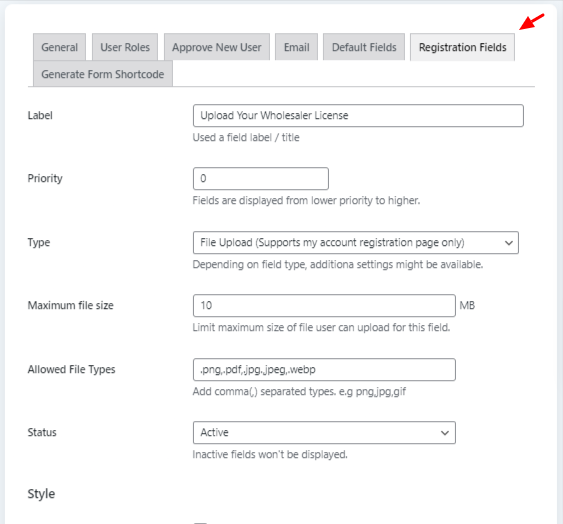Focus the Label text field
563x524 pixels.
point(358,115)
